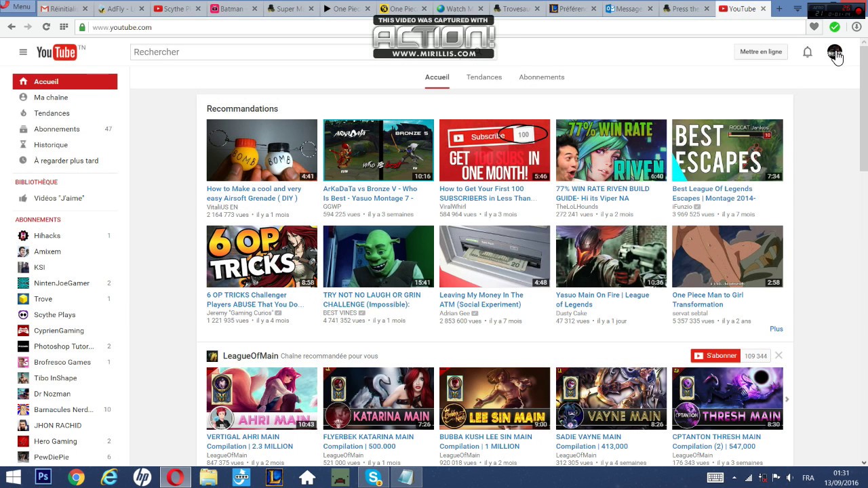868x488 pixels.
Task: Open Photoshop from the taskbar
Action: pos(43,477)
